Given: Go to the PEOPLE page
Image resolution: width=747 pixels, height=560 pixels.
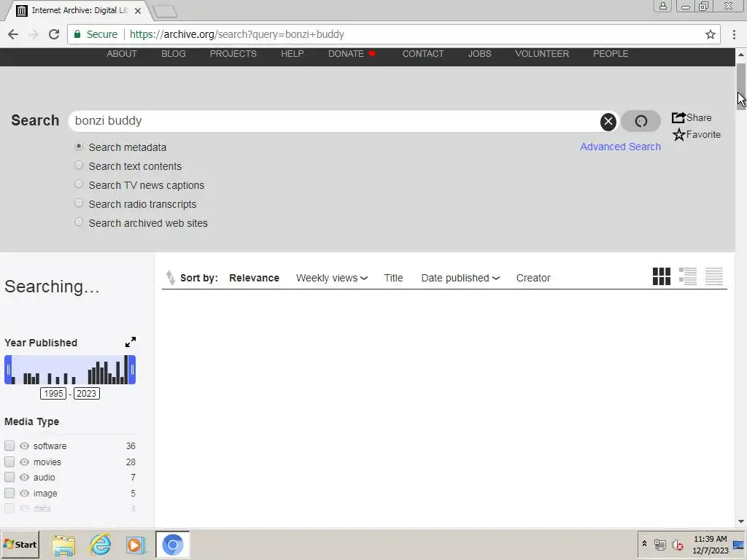Looking at the screenshot, I should [611, 54].
